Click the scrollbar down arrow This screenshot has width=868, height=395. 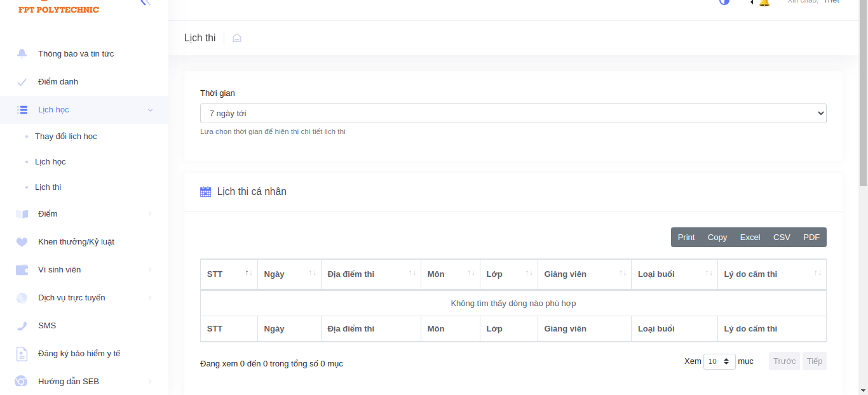coord(863,391)
